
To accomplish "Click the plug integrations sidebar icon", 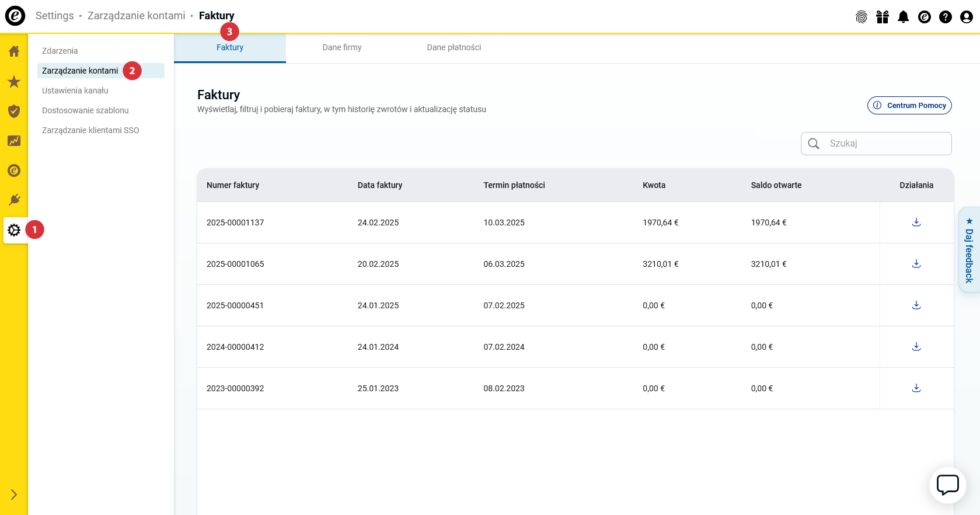I will pos(14,200).
